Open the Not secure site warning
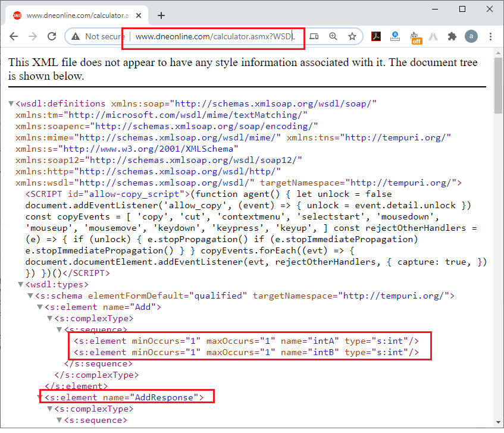 (x=98, y=36)
